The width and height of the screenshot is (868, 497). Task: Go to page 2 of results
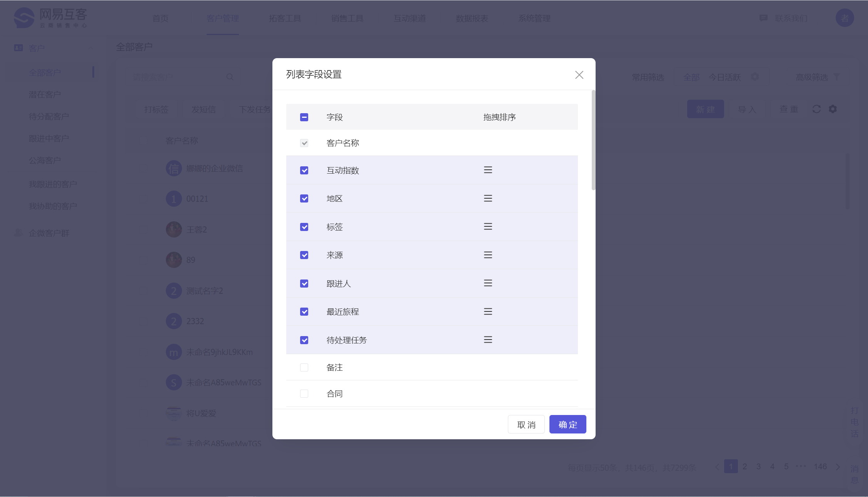pos(744,466)
